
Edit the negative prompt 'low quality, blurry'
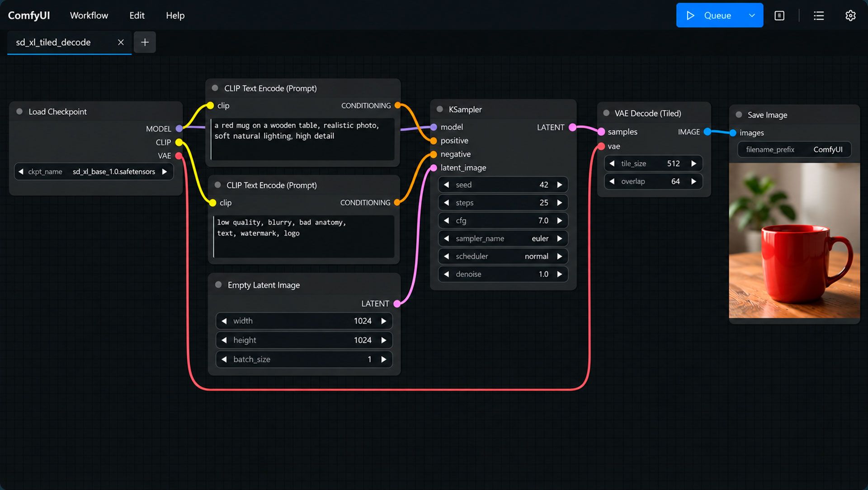[304, 236]
